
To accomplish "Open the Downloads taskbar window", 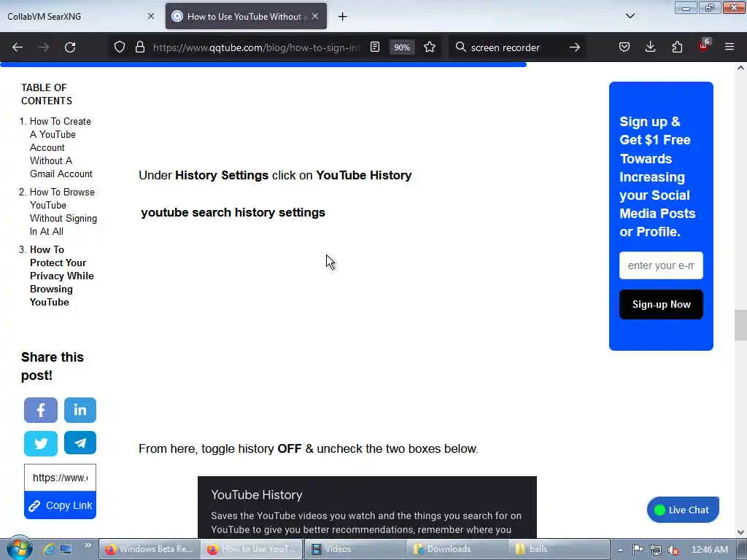I will (x=457, y=549).
